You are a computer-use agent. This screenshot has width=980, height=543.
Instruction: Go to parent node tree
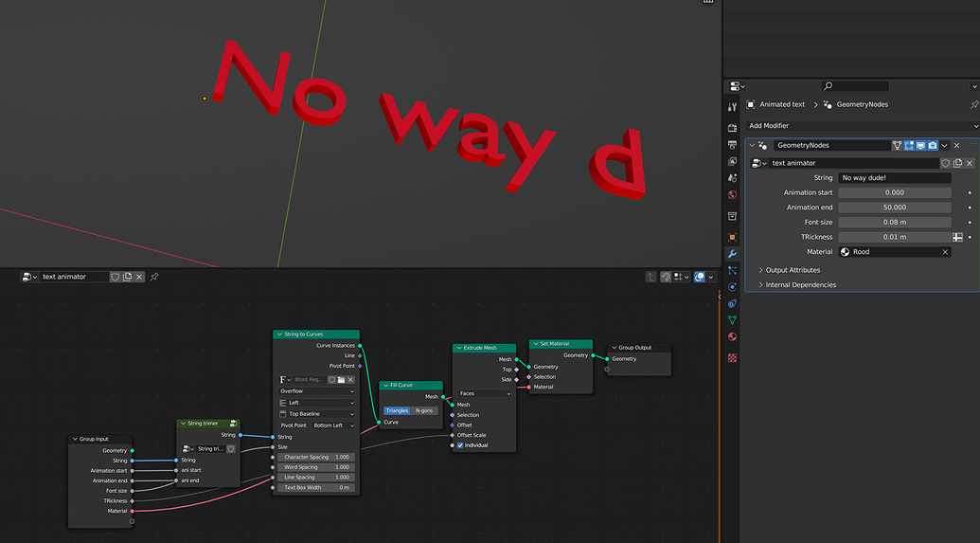650,277
